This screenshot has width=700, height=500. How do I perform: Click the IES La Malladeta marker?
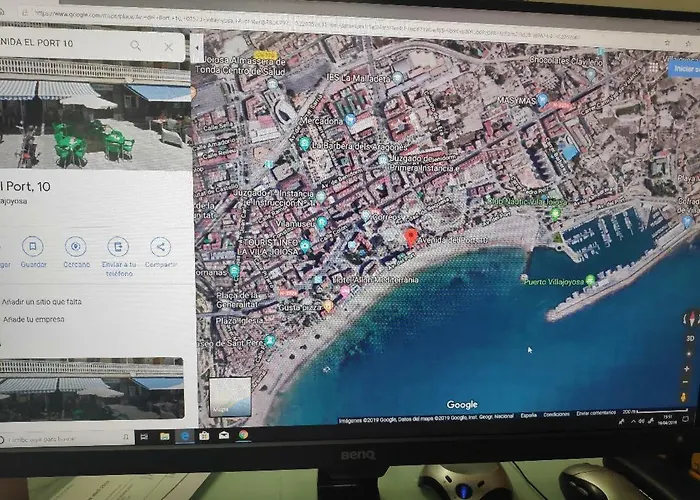coord(397,78)
